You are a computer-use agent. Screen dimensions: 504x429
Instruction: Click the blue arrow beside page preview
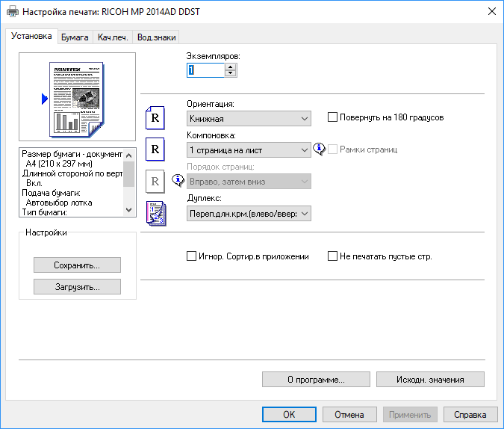pyautogui.click(x=44, y=98)
